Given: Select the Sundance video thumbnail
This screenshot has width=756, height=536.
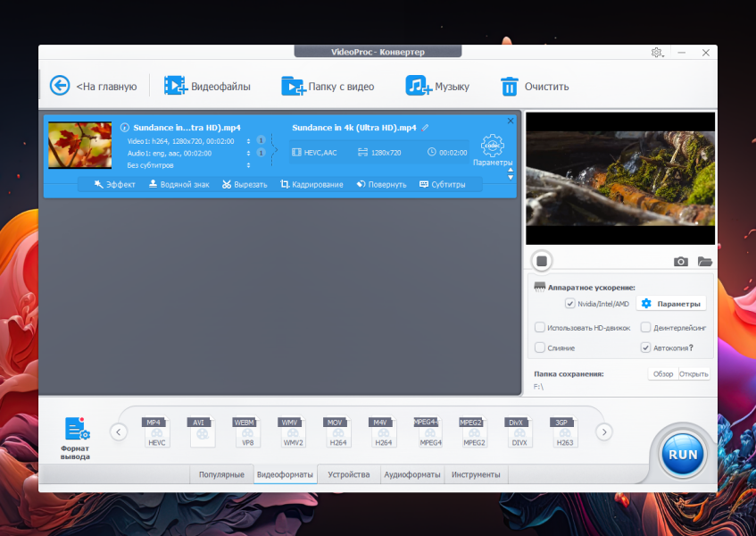Looking at the screenshot, I should pos(80,146).
